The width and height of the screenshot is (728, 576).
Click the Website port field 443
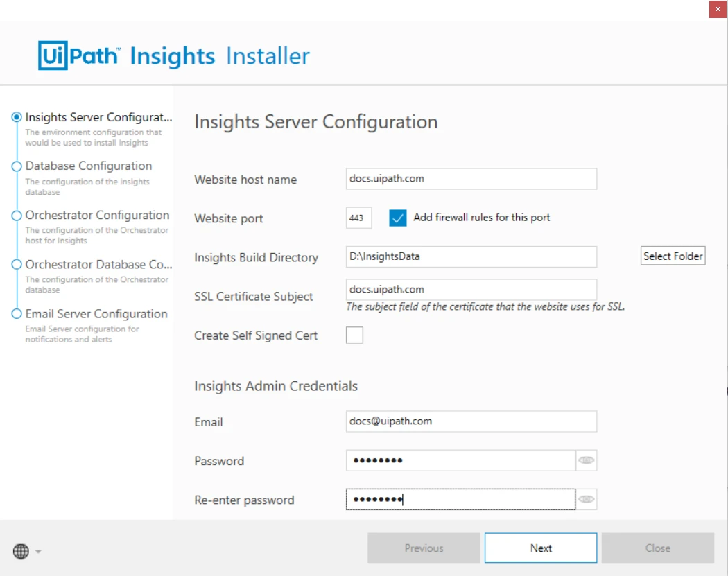pos(358,218)
